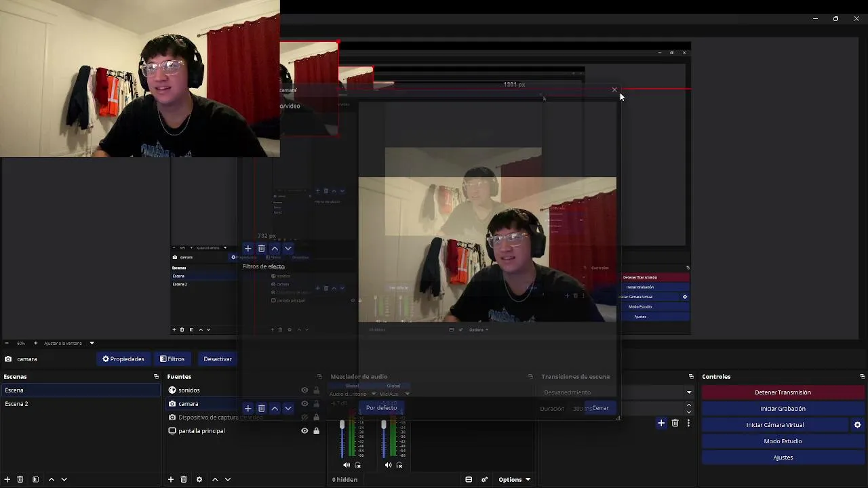Screen dimensions: 868x488
Task: Click Iniciar Grabación
Action: pyautogui.click(x=783, y=409)
